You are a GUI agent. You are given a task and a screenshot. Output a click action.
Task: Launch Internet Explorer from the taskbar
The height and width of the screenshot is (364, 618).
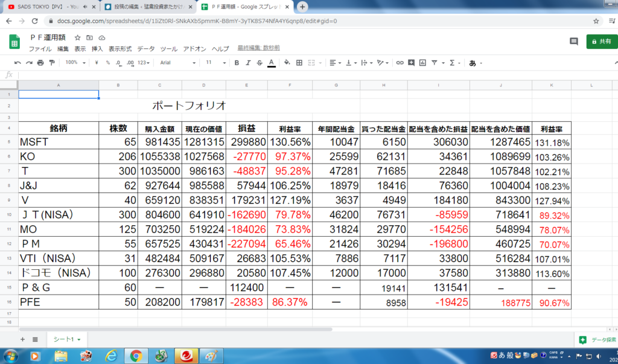pos(111,356)
